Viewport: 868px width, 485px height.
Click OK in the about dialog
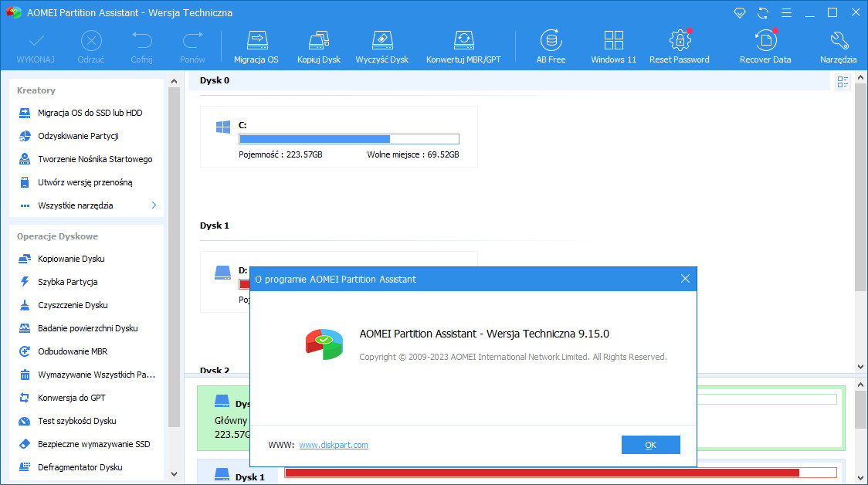click(650, 445)
